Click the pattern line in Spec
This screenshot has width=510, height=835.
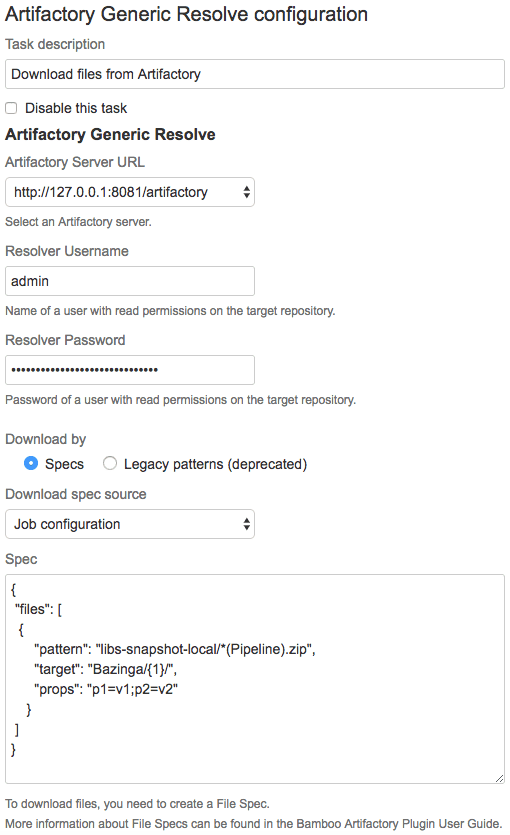pyautogui.click(x=175, y=649)
